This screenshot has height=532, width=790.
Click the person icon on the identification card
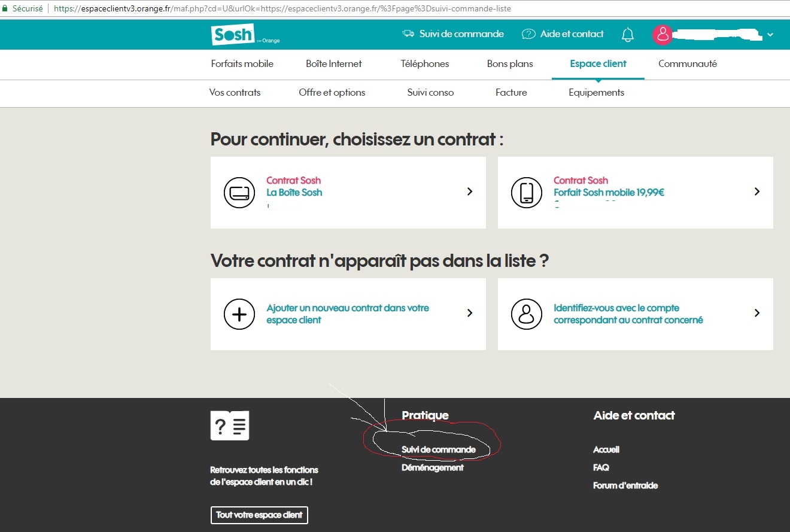(527, 314)
